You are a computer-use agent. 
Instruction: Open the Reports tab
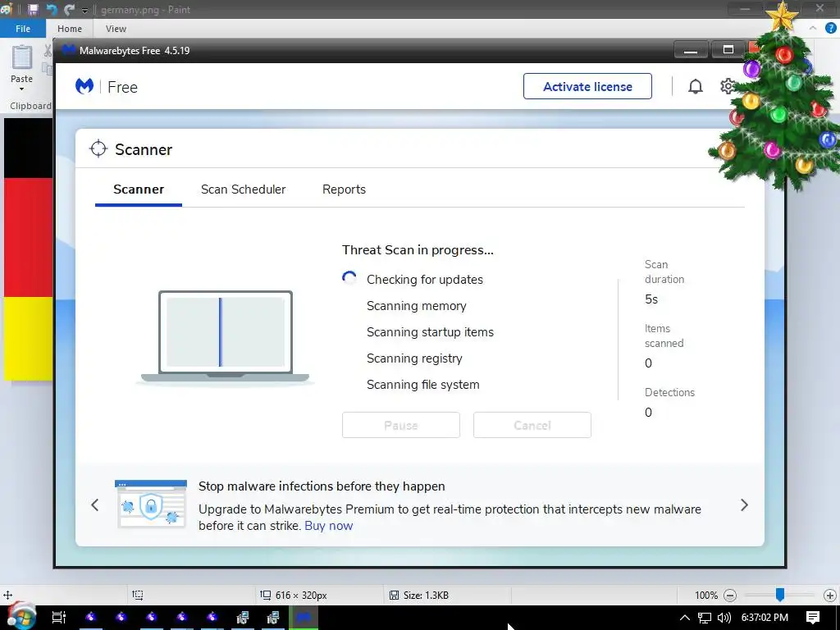pyautogui.click(x=344, y=189)
